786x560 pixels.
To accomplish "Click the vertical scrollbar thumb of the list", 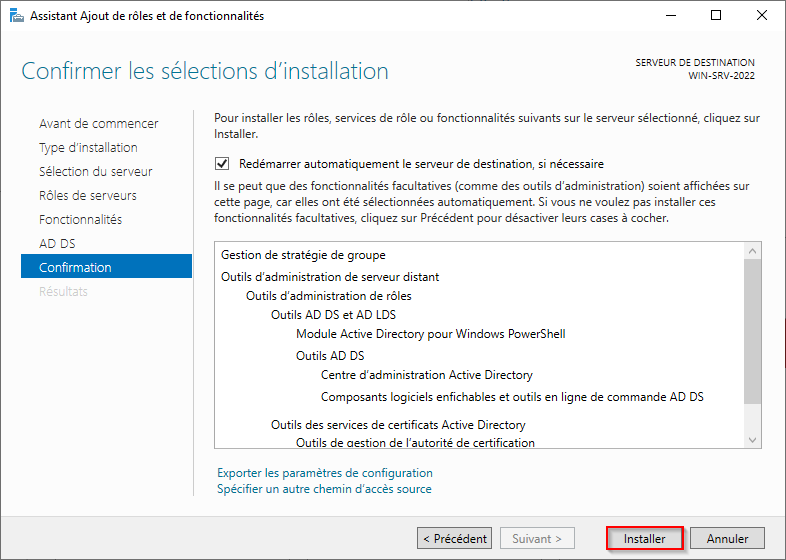I will coord(752,331).
